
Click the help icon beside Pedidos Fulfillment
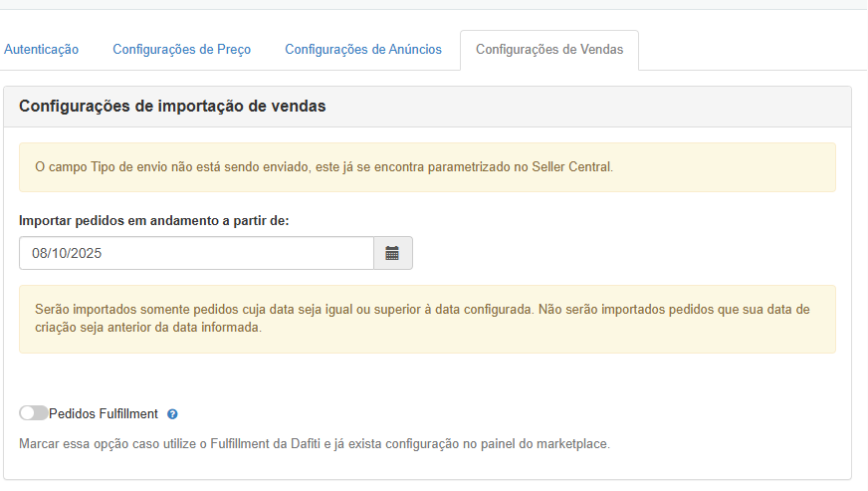172,414
